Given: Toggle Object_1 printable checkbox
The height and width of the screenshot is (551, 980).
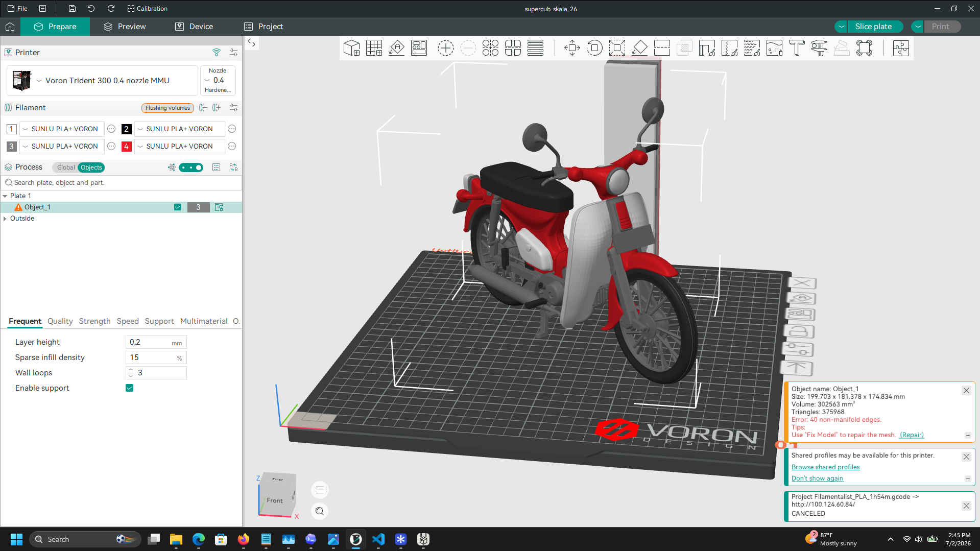Looking at the screenshot, I should [178, 207].
